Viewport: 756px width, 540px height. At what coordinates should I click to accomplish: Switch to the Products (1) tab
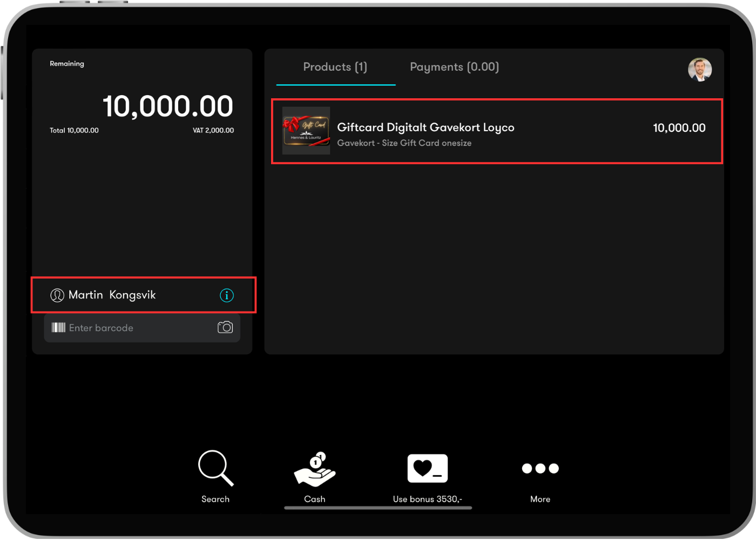(x=335, y=67)
